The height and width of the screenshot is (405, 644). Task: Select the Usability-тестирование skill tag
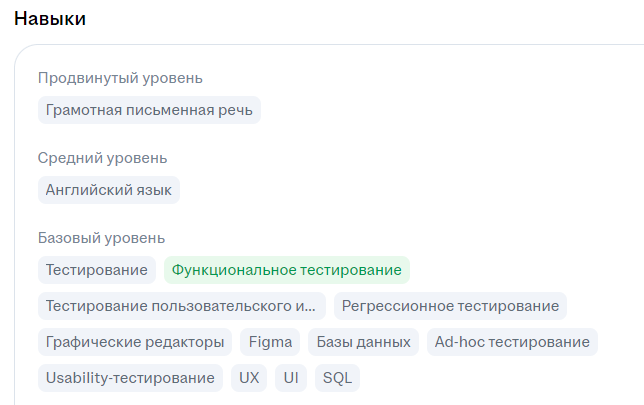130,378
